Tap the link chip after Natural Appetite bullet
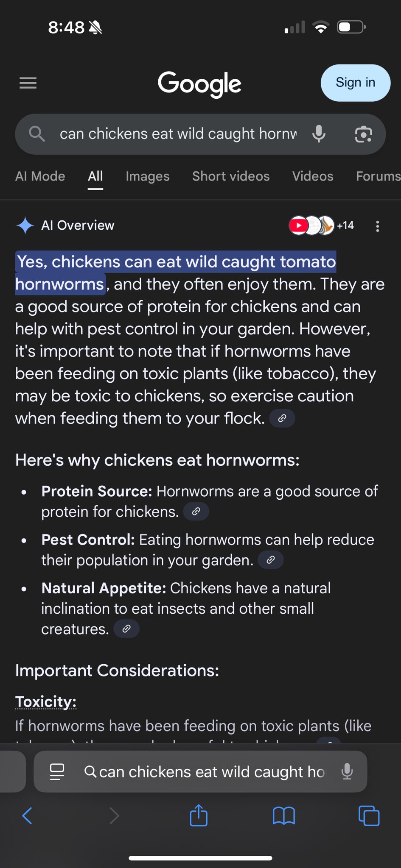This screenshot has width=401, height=868. point(126,629)
